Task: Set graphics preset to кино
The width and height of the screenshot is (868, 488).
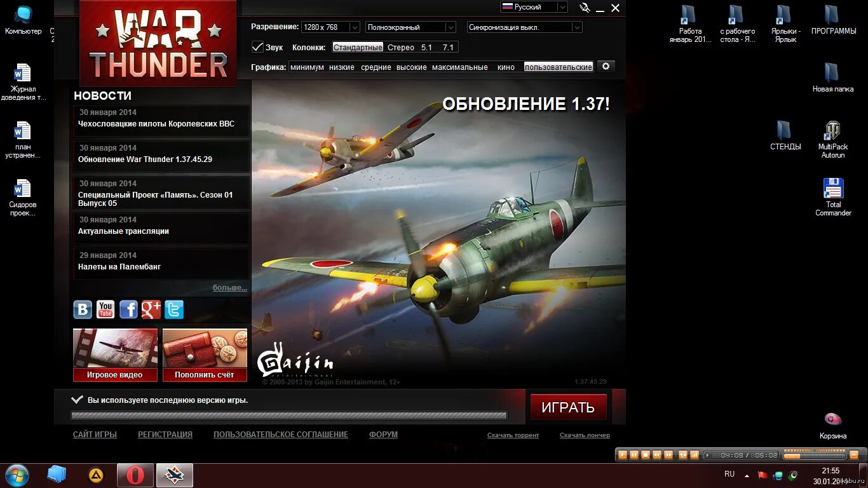Action: click(506, 67)
